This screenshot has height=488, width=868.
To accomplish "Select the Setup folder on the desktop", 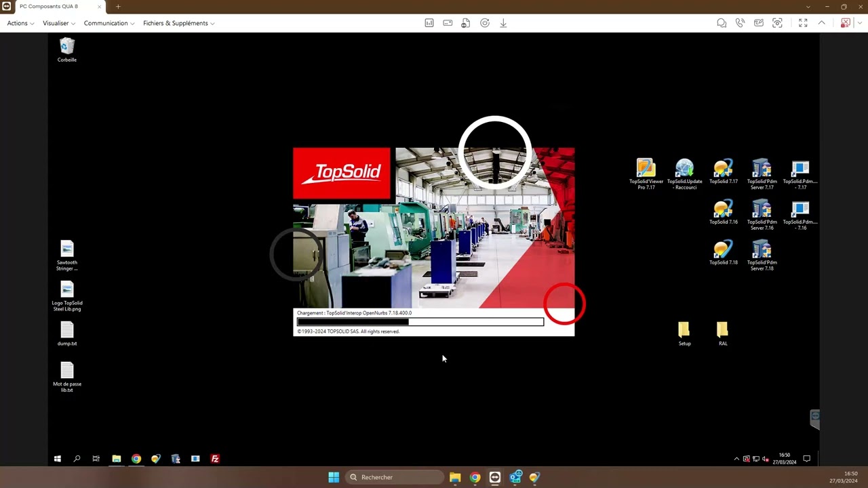I will point(684,334).
